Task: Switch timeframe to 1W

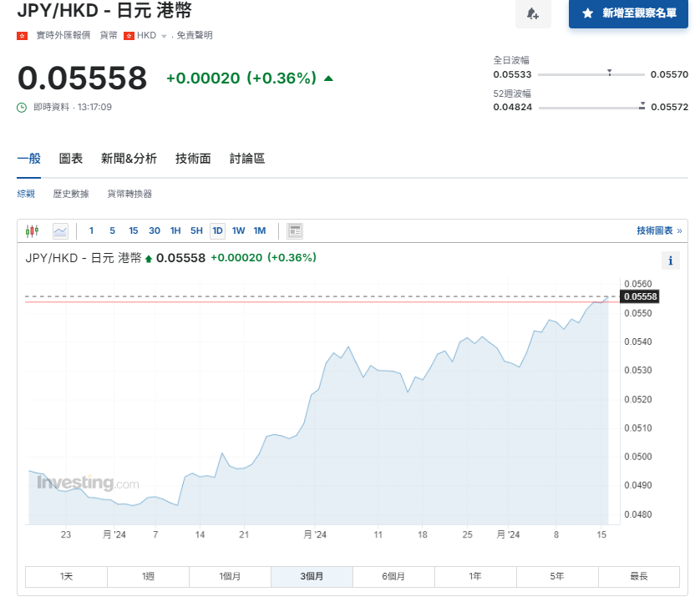Action: coord(239,230)
